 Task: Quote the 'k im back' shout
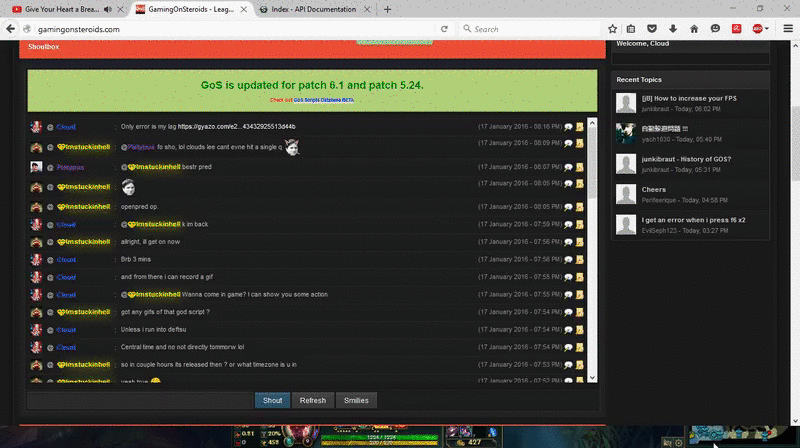pyautogui.click(x=568, y=225)
